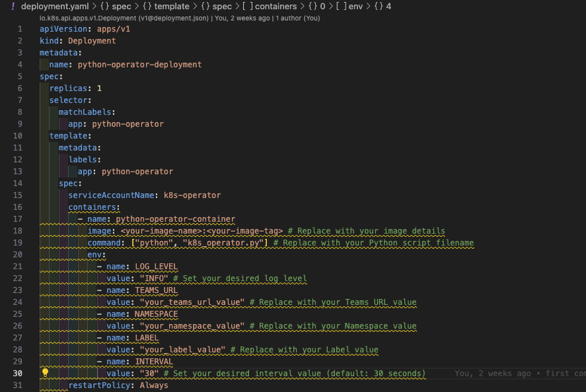Click 'python-operator' value on line 9
This screenshot has height=392, width=586.
pyautogui.click(x=128, y=124)
